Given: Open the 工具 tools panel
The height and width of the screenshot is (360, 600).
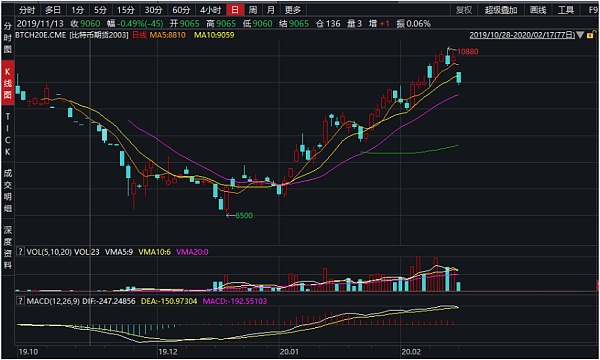Looking at the screenshot, I should pos(566,10).
